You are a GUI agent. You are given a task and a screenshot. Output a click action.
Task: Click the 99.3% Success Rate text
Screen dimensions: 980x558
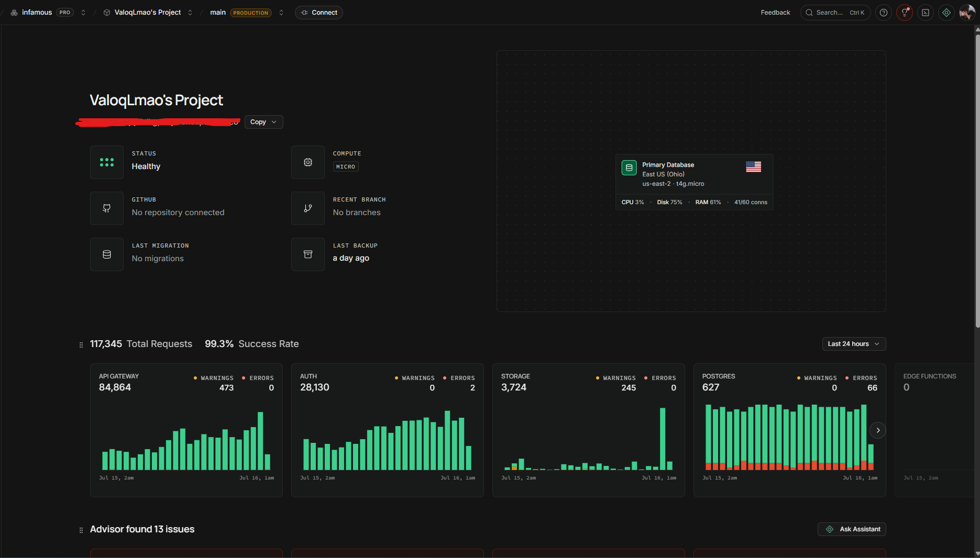pos(252,344)
